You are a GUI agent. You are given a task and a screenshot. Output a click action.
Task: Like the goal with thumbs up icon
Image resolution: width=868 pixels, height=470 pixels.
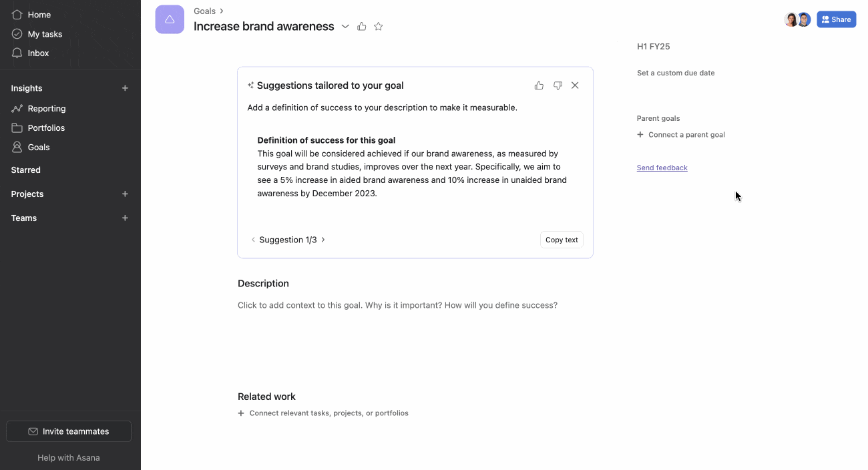tap(362, 27)
